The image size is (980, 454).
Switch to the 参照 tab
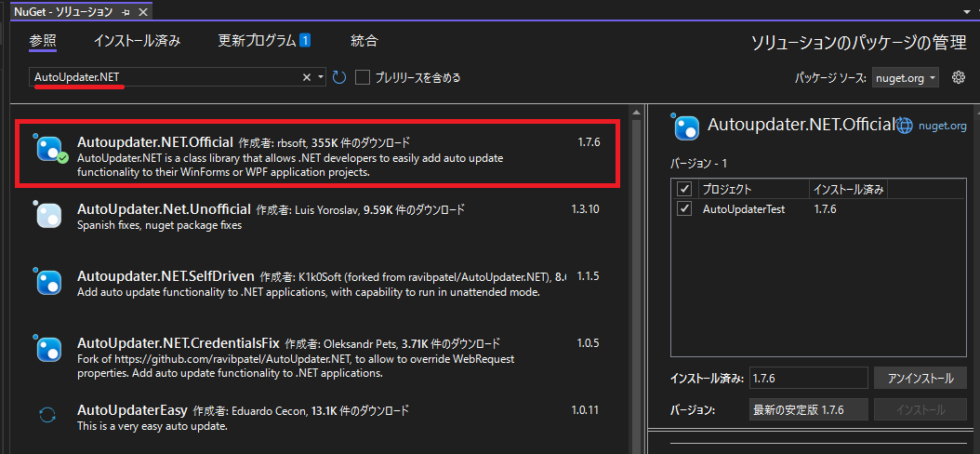tap(43, 41)
